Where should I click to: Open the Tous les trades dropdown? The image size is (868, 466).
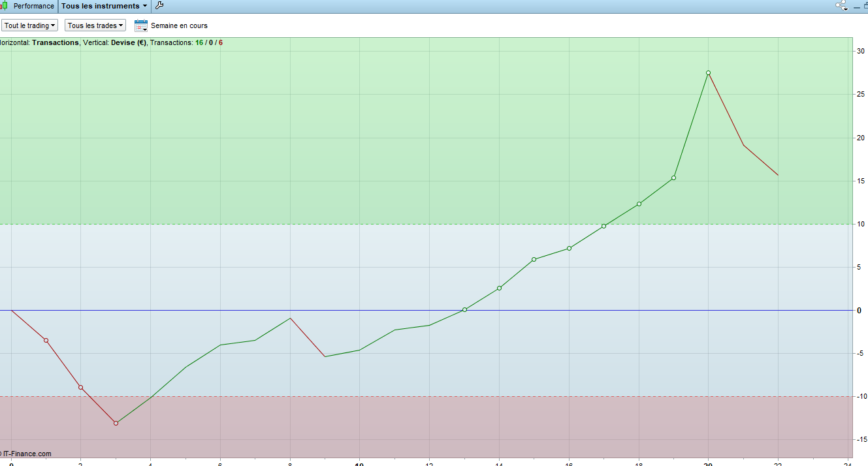(x=95, y=25)
